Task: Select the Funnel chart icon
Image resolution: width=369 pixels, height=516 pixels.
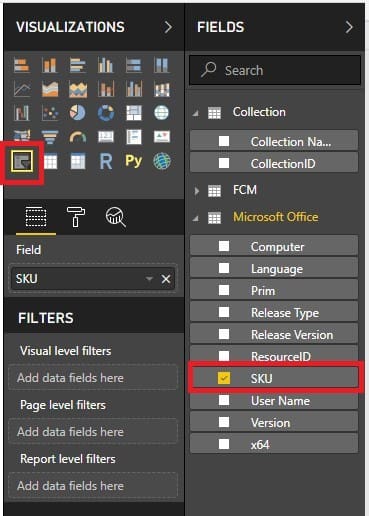Action: (50, 137)
